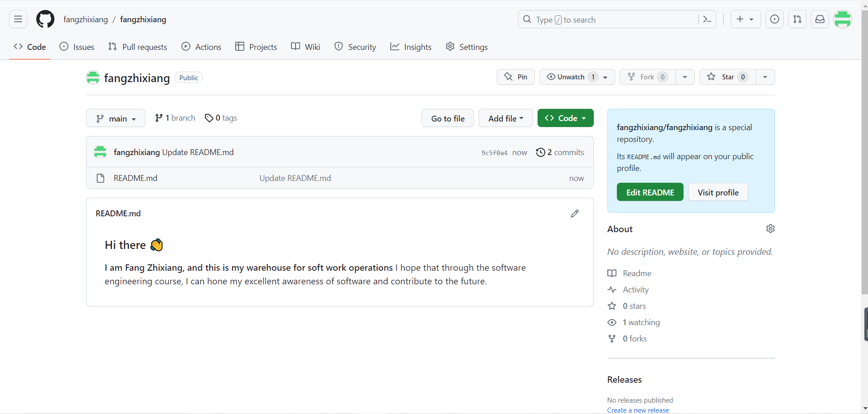Open the 0 tags link
Image resolution: width=868 pixels, height=414 pixels.
[221, 118]
